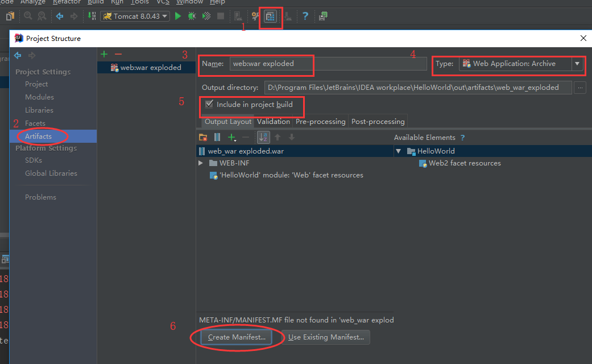
Task: Collapse the HelloWorld available elements node
Action: (x=398, y=151)
